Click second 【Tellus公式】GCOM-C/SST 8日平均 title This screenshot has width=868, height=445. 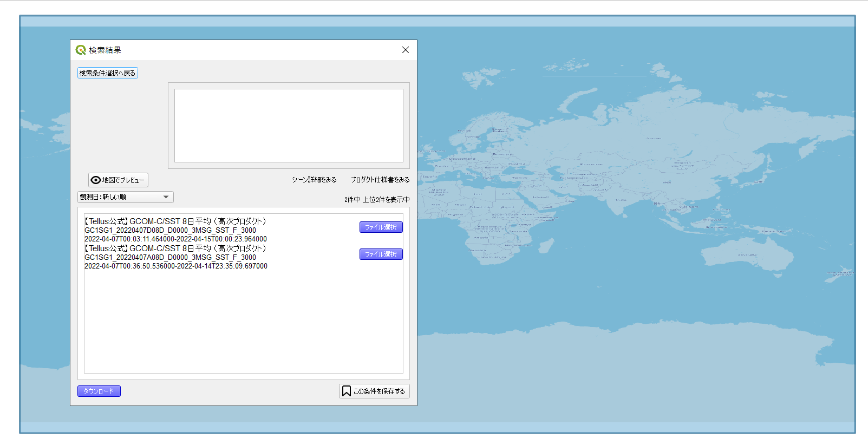coord(175,248)
